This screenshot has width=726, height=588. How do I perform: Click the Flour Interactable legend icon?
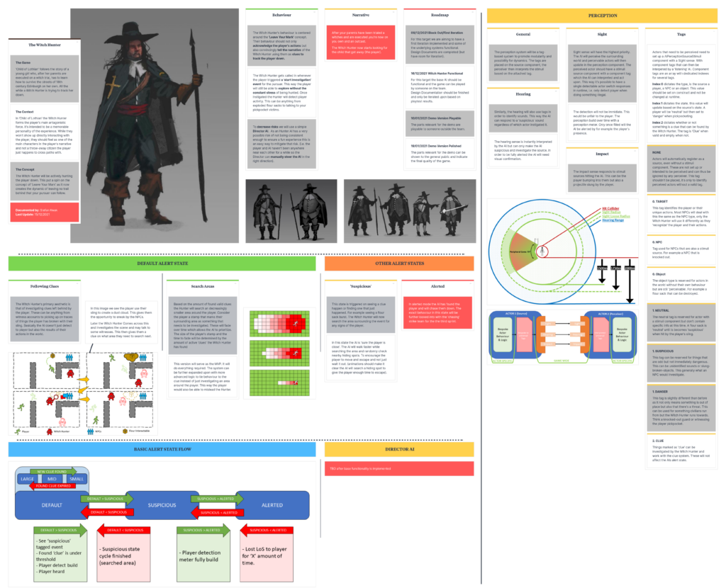pos(123,430)
